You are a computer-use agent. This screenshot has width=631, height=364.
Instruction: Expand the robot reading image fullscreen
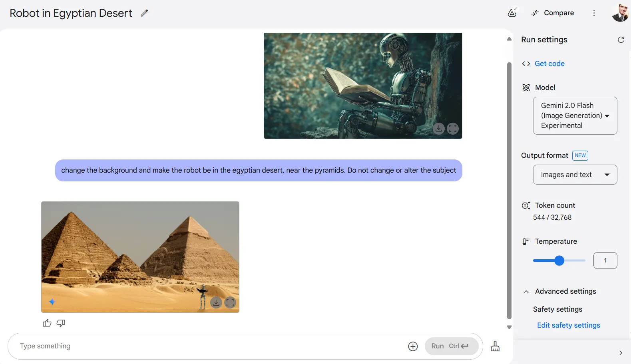[x=453, y=129]
